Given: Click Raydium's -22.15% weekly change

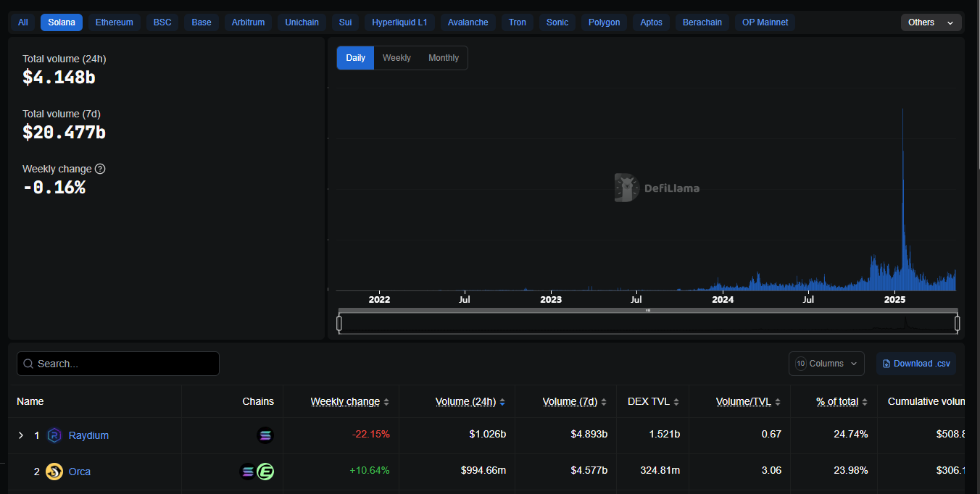Looking at the screenshot, I should (x=371, y=435).
